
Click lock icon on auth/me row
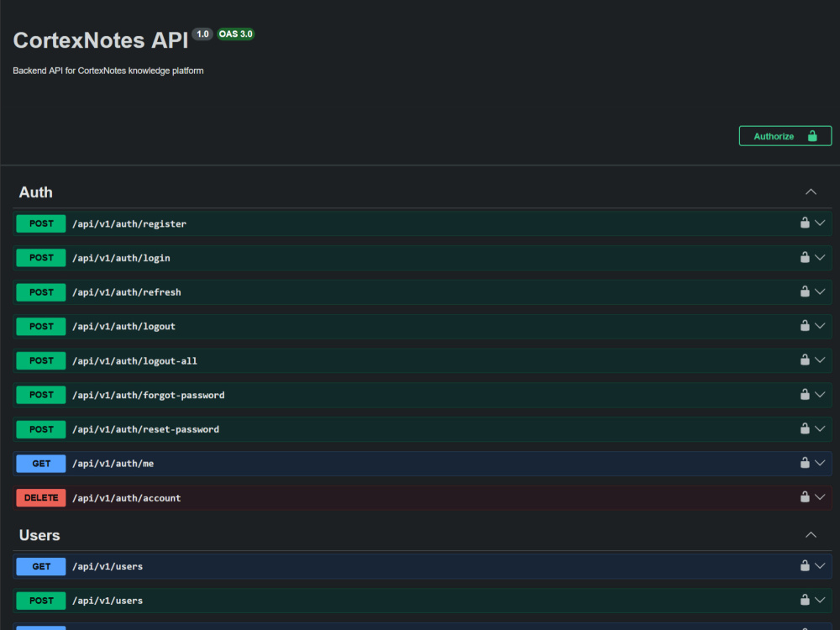coord(805,463)
